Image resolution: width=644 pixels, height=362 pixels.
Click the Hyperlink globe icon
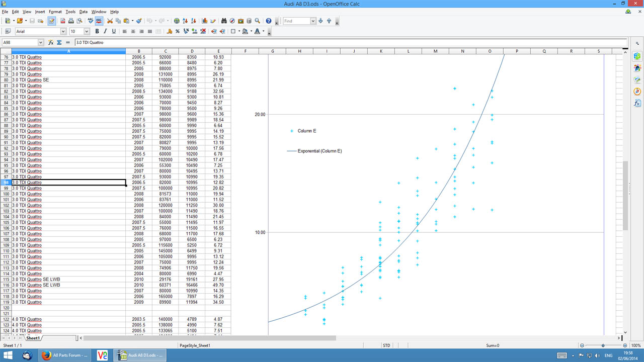177,21
